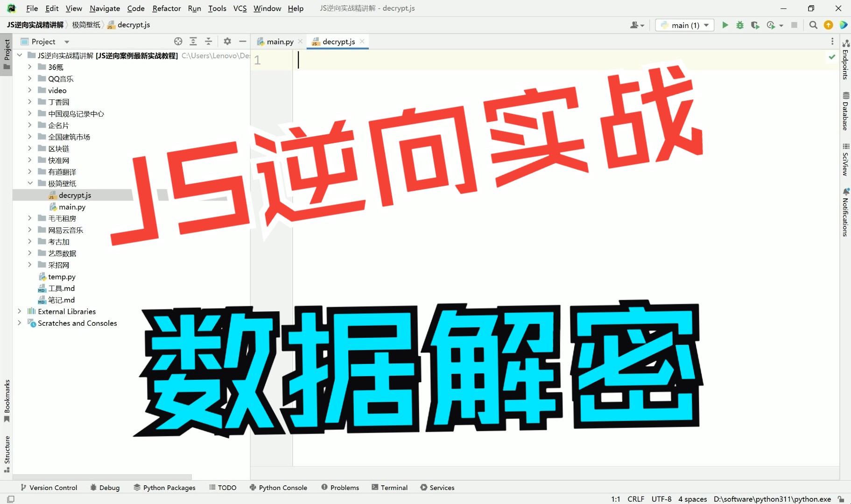851x504 pixels.
Task: Start the debugger
Action: [740, 25]
